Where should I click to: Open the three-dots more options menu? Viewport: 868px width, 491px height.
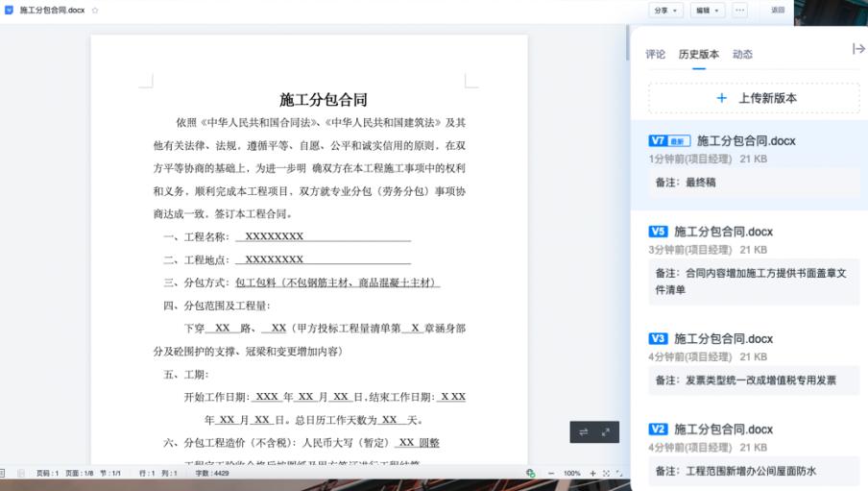(739, 10)
